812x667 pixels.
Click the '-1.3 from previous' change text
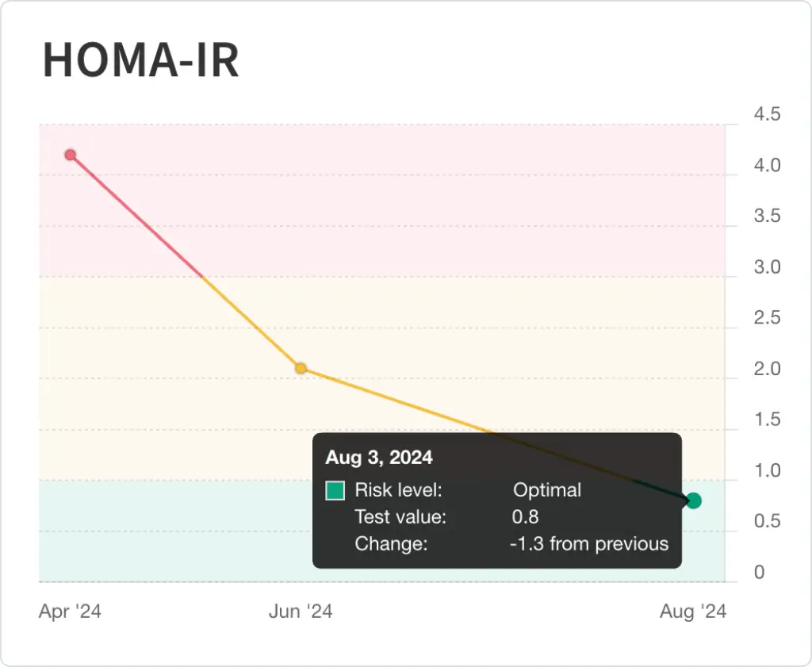pos(589,544)
